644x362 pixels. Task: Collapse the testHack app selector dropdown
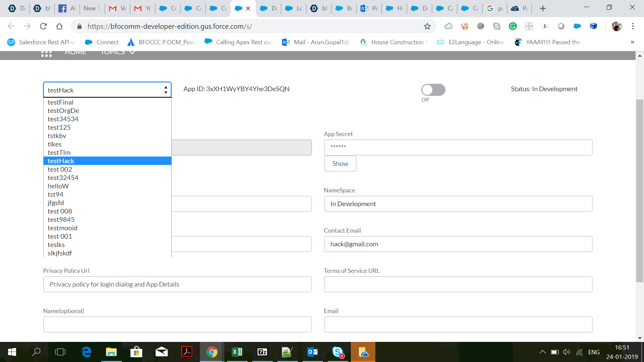pos(107,90)
